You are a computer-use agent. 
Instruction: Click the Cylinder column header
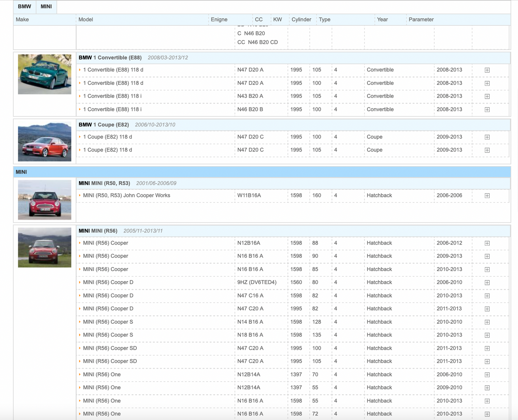301,20
